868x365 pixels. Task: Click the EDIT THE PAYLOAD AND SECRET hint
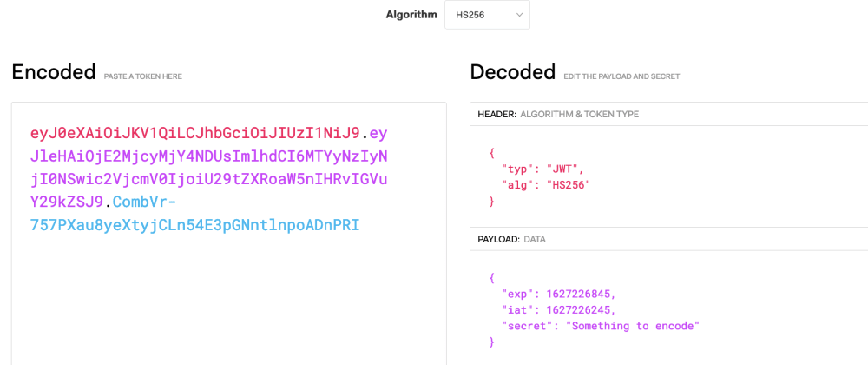point(621,76)
